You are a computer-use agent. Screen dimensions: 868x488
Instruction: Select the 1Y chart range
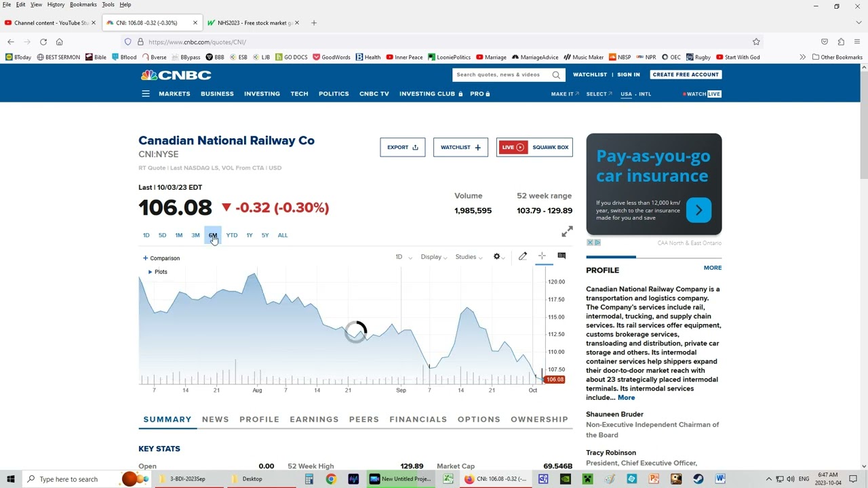(249, 235)
